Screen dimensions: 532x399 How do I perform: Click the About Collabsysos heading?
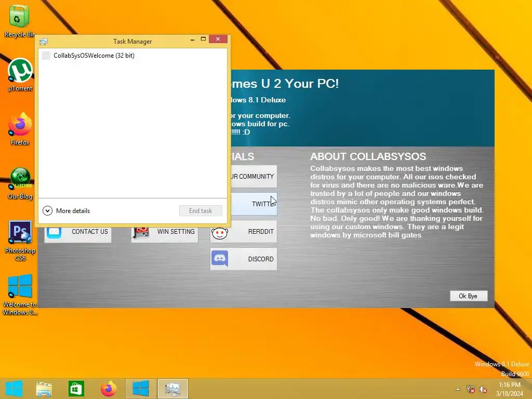pos(368,156)
